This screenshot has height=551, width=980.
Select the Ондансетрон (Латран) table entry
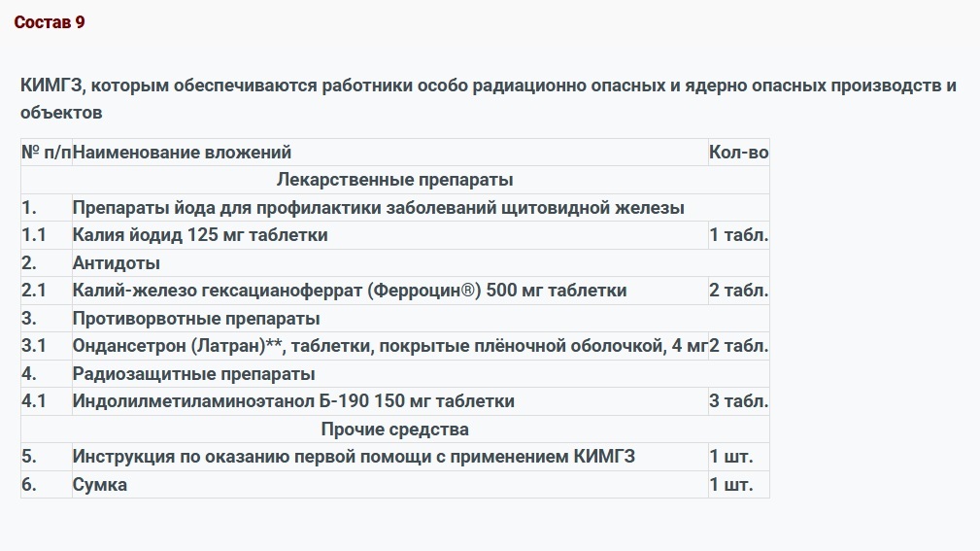pos(389,345)
